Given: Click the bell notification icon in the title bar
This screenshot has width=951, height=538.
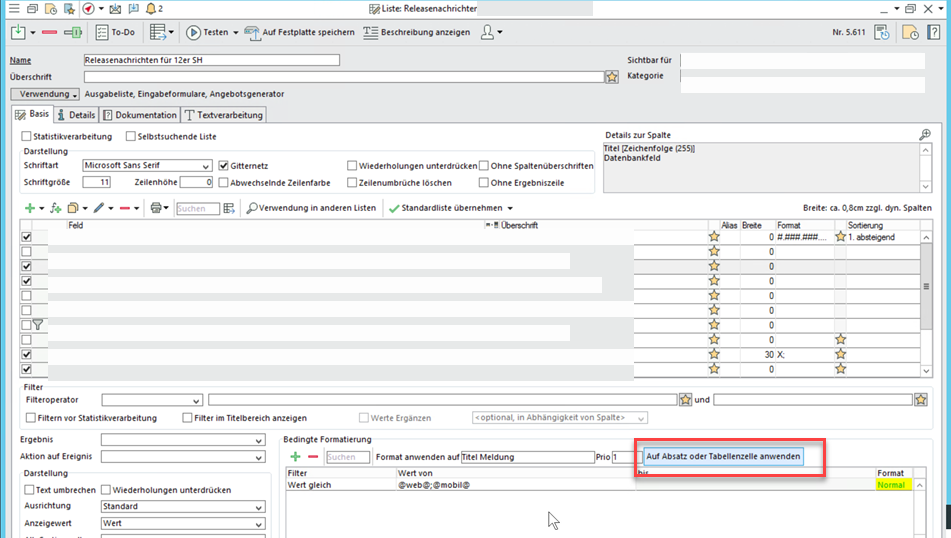Looking at the screenshot, I should click(151, 9).
